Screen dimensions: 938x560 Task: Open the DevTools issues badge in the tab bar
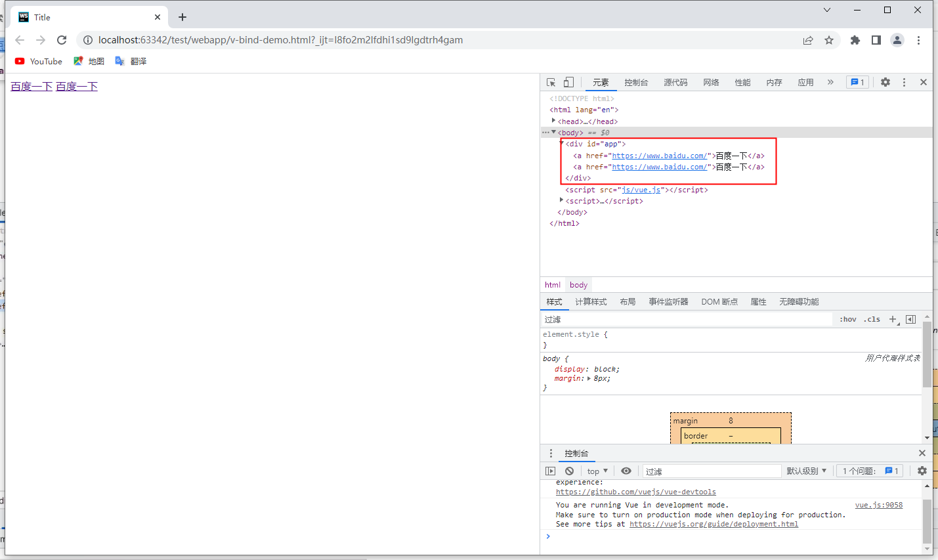857,82
